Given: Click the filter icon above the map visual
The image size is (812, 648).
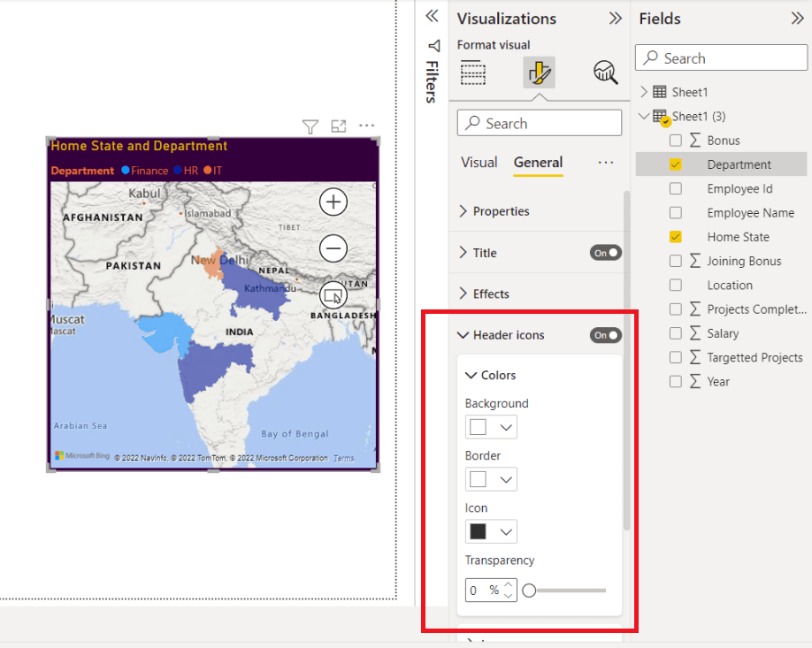Looking at the screenshot, I should (310, 126).
